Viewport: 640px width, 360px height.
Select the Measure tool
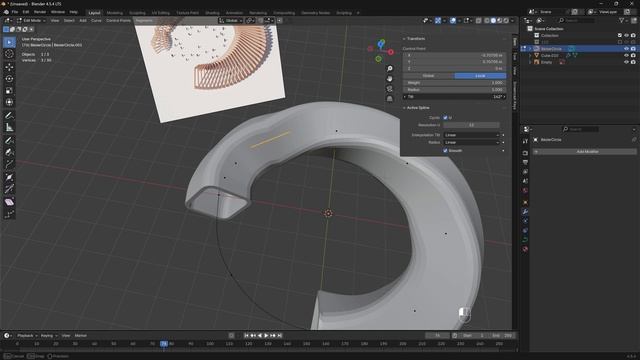coord(9,127)
